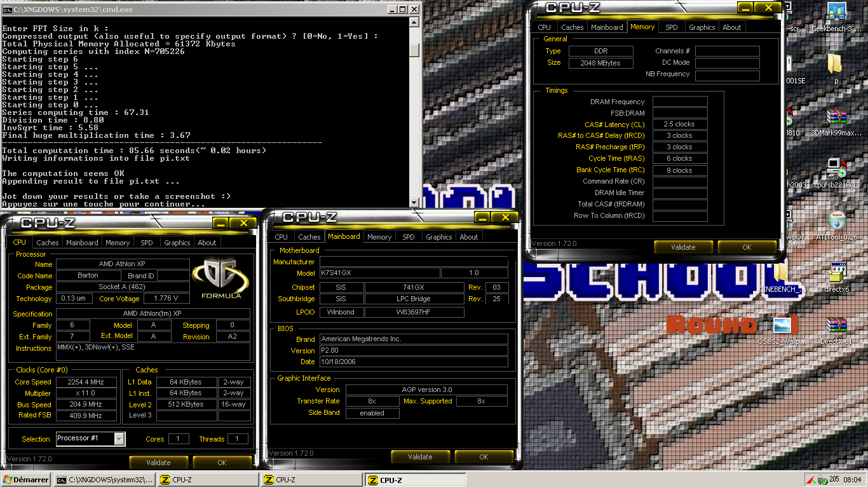Click Validate in Memory window

click(683, 247)
